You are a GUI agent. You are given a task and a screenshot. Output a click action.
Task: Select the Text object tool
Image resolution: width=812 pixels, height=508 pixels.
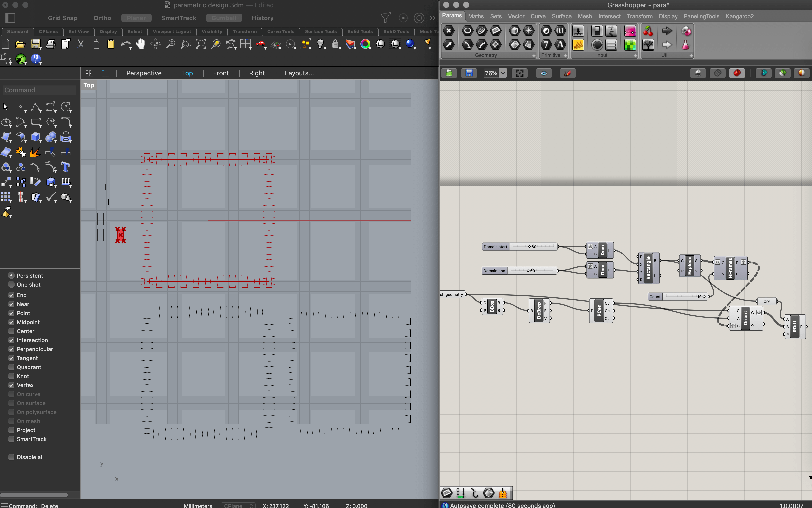click(x=66, y=167)
